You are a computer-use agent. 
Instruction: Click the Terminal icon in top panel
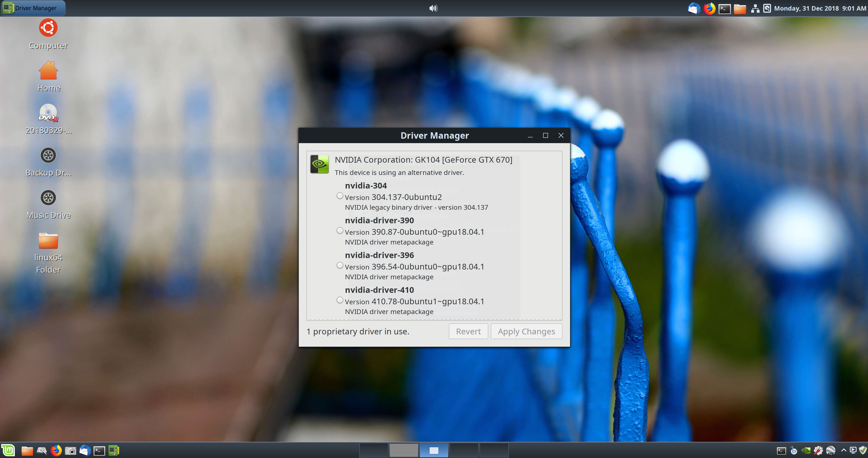pyautogui.click(x=725, y=9)
